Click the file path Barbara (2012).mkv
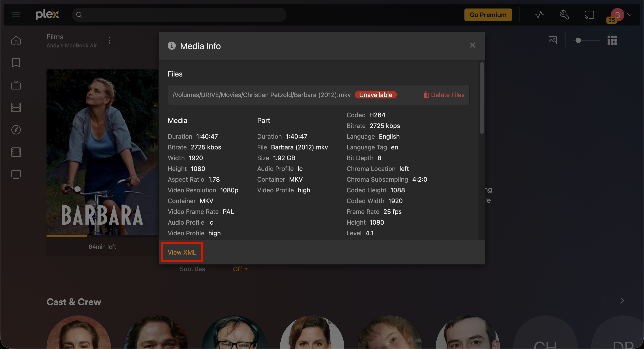The image size is (644, 349). pos(261,95)
